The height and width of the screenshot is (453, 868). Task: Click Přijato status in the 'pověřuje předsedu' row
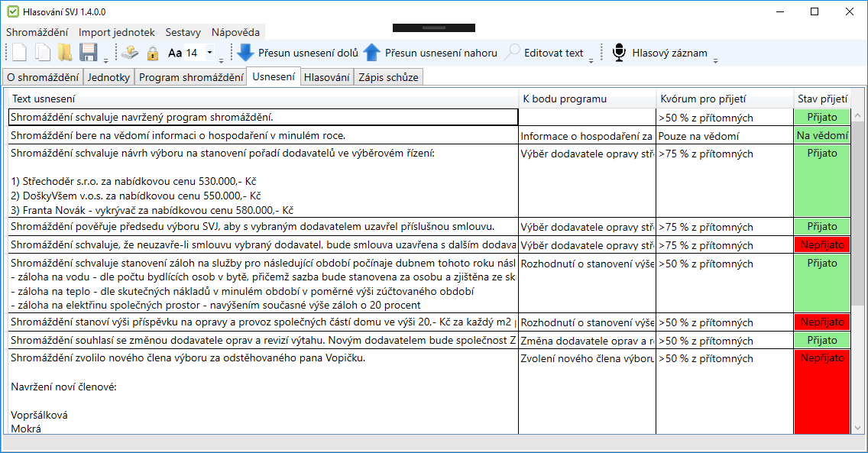click(x=822, y=227)
